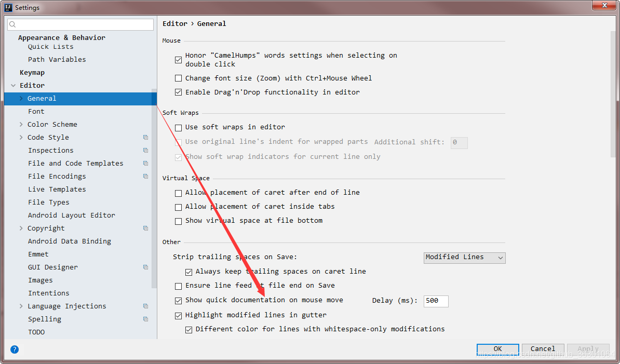Enable Change font size with Ctrl+Mouse Wheel
This screenshot has height=364, width=620.
[x=178, y=78]
